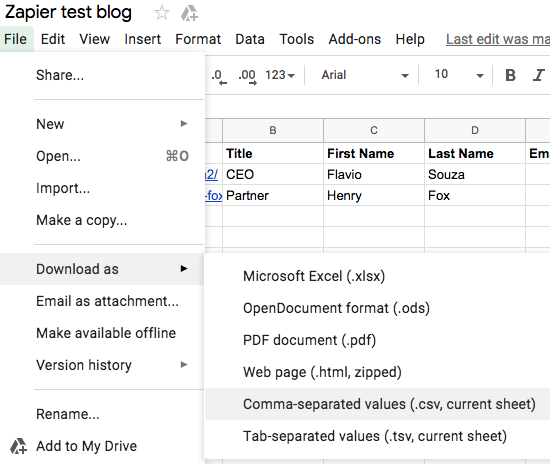Select Make available offline
Screen dimensions: 550x464
click(102, 333)
